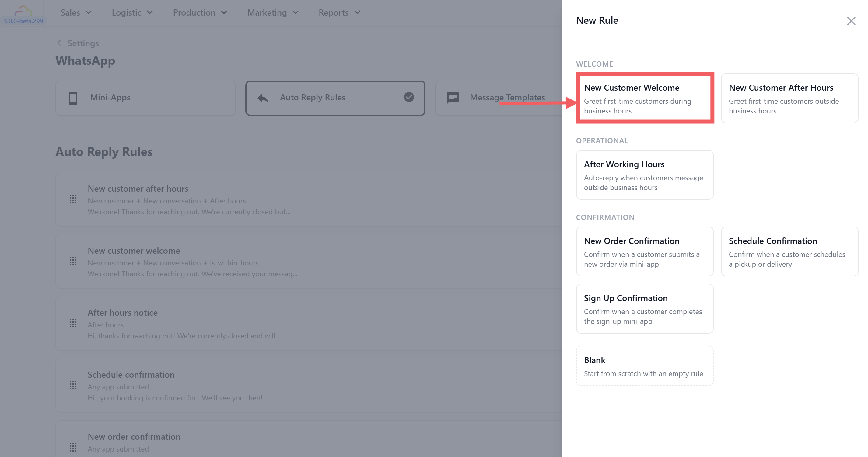Viewport: 868px width, 457px height.
Task: Select the Auto Reply Rules tab
Action: pos(335,98)
